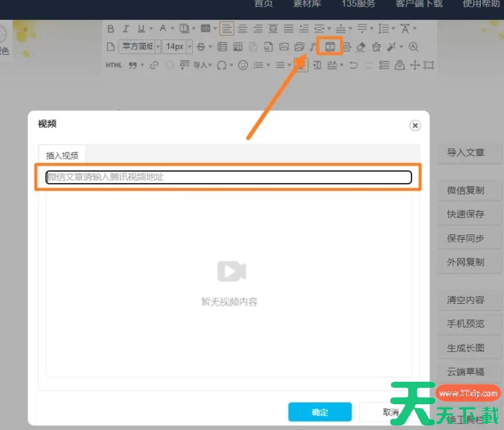Click the 导入文章 button

[x=466, y=153]
